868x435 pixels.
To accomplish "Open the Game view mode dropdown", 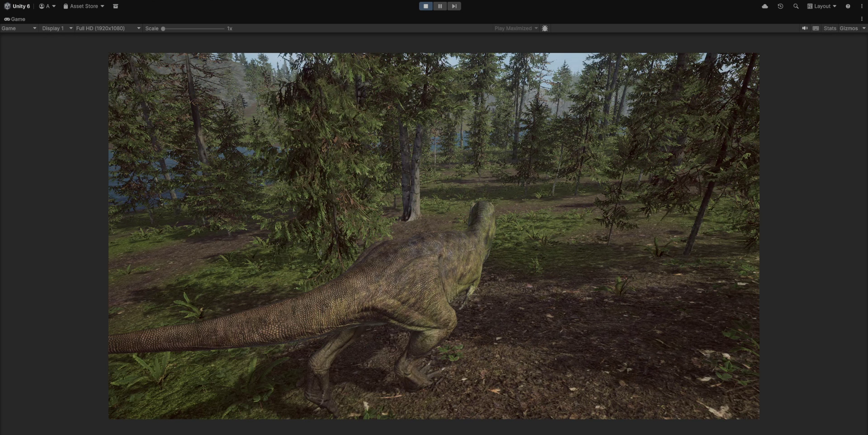I will coord(19,28).
